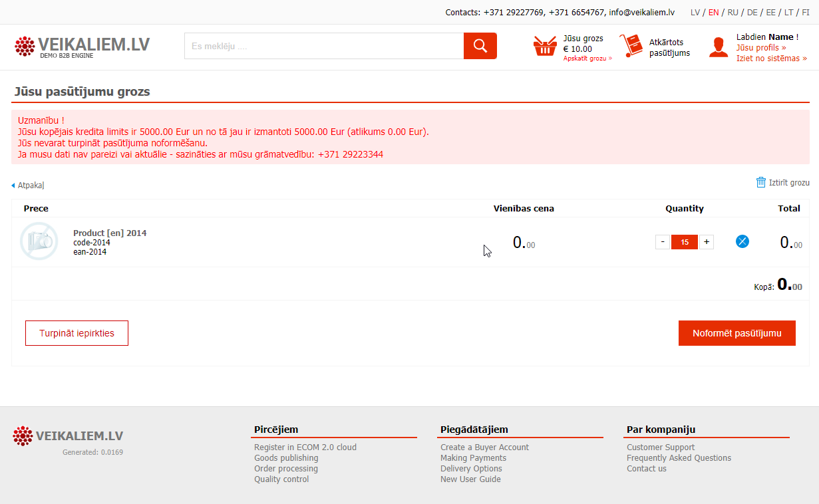Open Frequently Asked Questions footer link

679,458
